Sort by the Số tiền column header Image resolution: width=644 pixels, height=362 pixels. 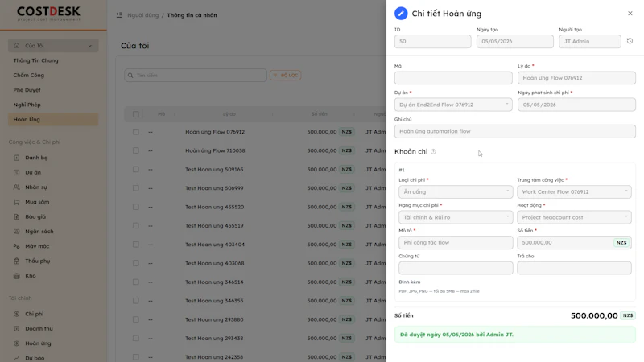click(319, 114)
